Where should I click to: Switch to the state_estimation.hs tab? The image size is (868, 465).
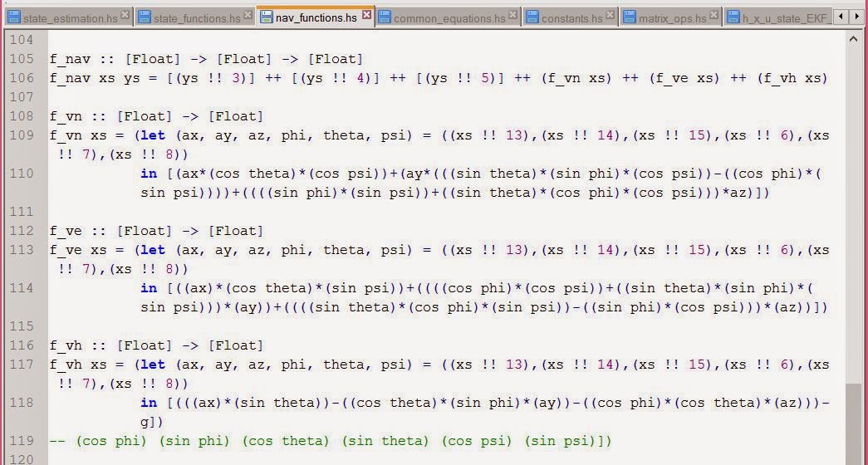69,17
